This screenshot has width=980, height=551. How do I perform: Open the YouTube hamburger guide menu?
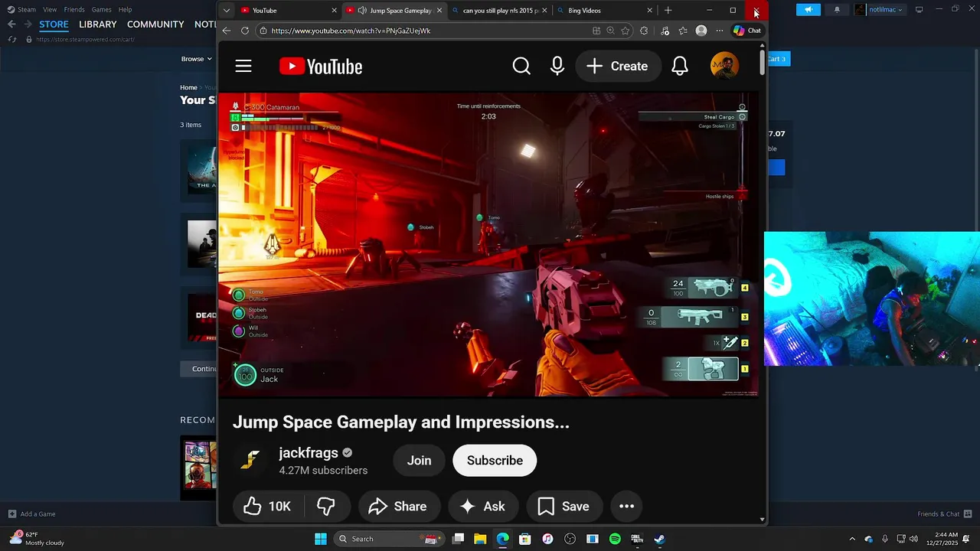tap(243, 67)
